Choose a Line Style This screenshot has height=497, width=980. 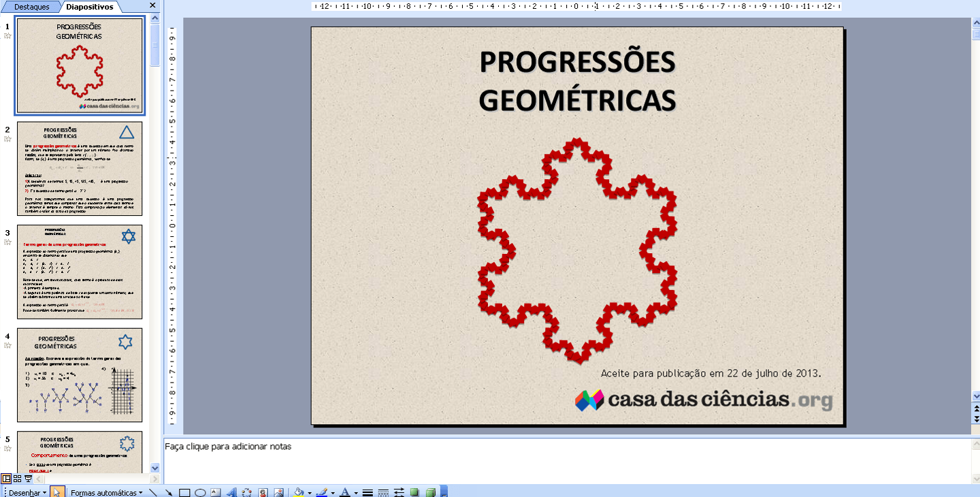point(367,492)
